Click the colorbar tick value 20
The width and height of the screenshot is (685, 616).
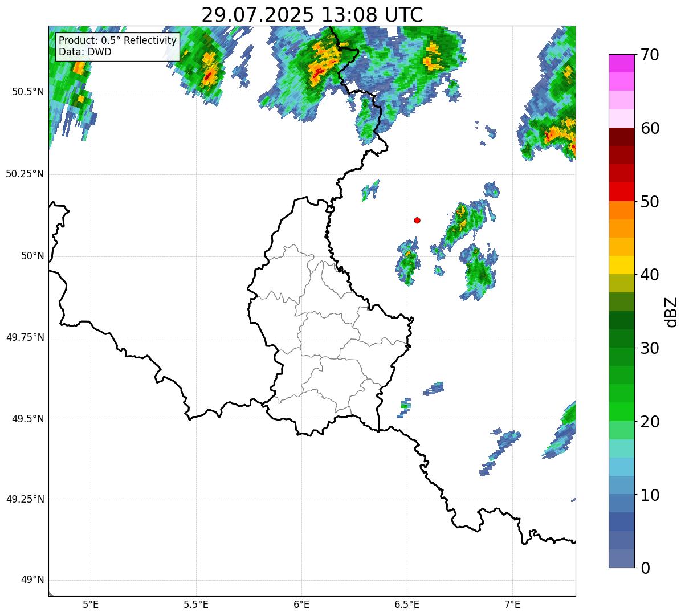click(649, 422)
